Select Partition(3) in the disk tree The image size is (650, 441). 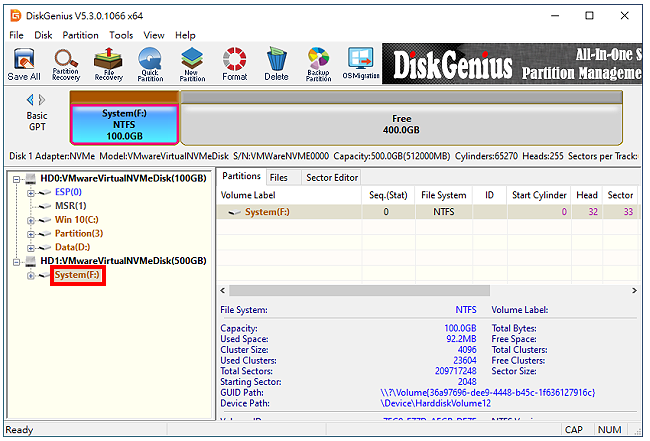[x=79, y=233]
